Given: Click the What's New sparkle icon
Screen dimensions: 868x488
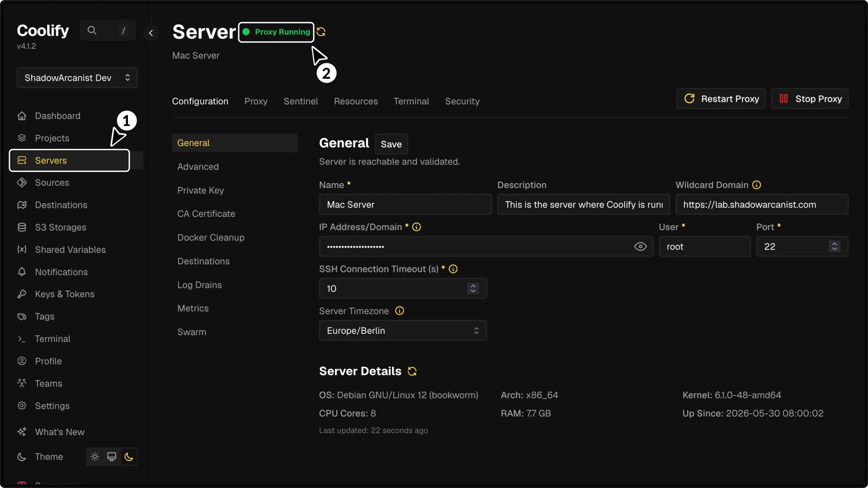Looking at the screenshot, I should coord(22,432).
